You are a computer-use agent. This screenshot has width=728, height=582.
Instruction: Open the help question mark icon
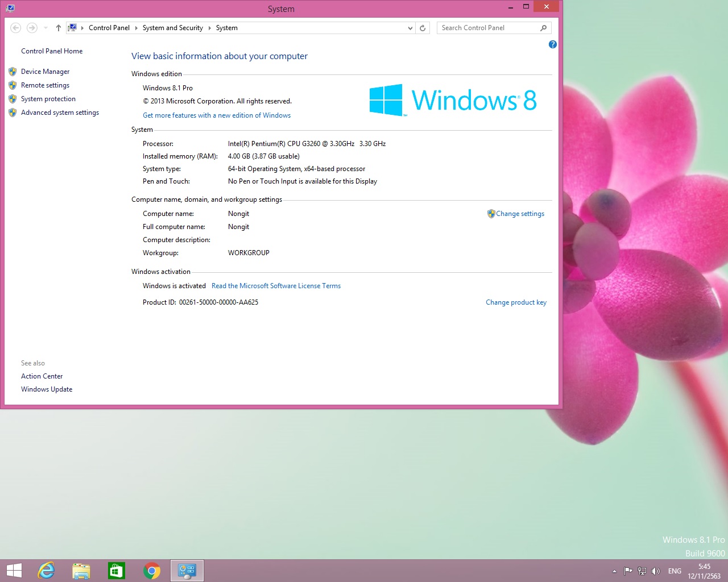(552, 44)
